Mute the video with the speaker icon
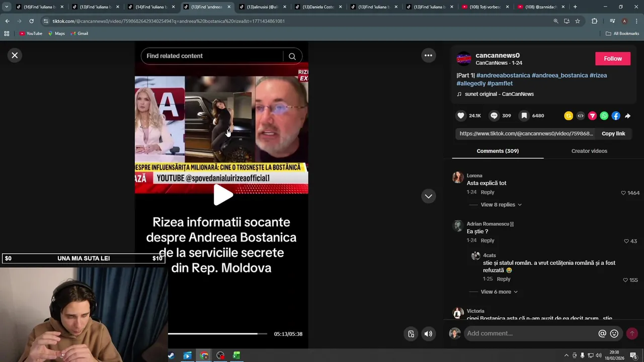This screenshot has height=362, width=644. pos(428,334)
